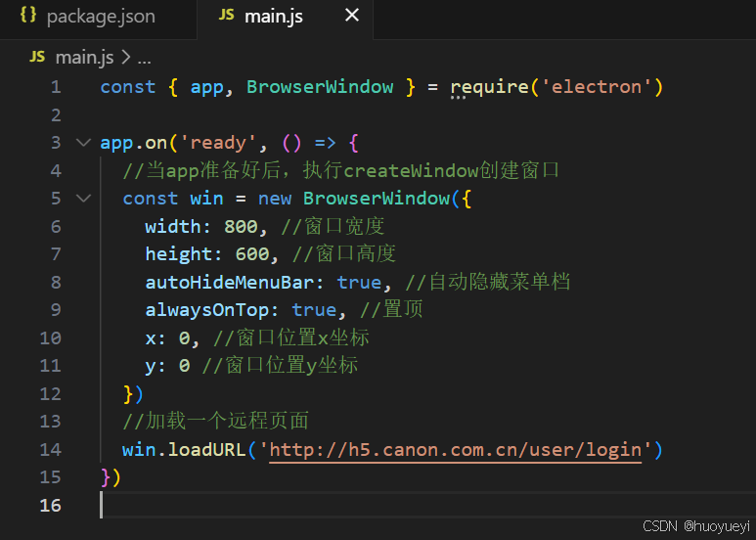Click the alwaysOnTop property
Screen dimensions: 756x540
click(206, 310)
